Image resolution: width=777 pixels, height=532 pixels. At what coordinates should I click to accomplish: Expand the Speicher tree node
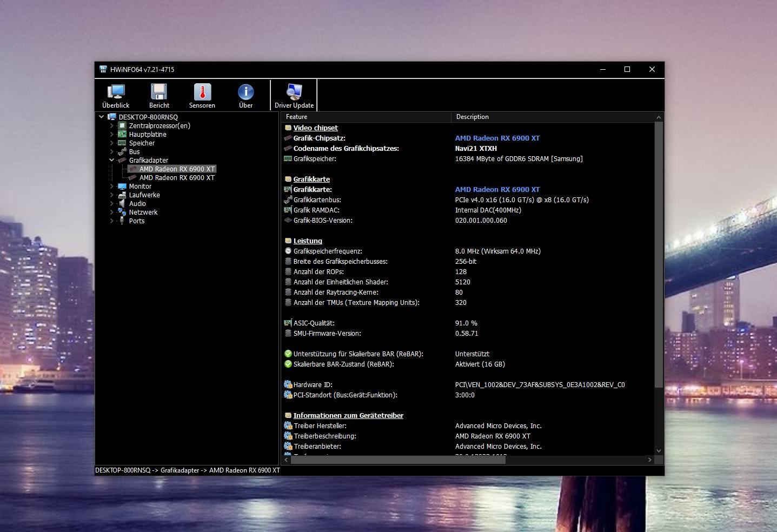click(112, 143)
